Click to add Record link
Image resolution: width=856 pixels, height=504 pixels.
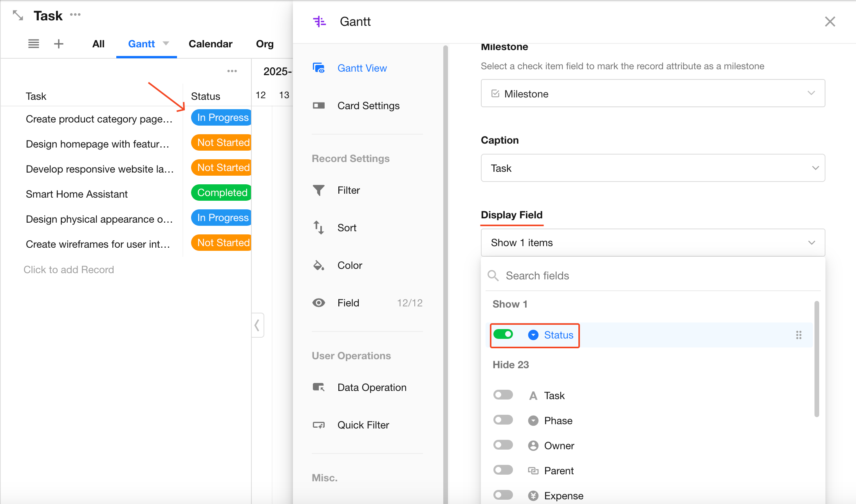[69, 270]
